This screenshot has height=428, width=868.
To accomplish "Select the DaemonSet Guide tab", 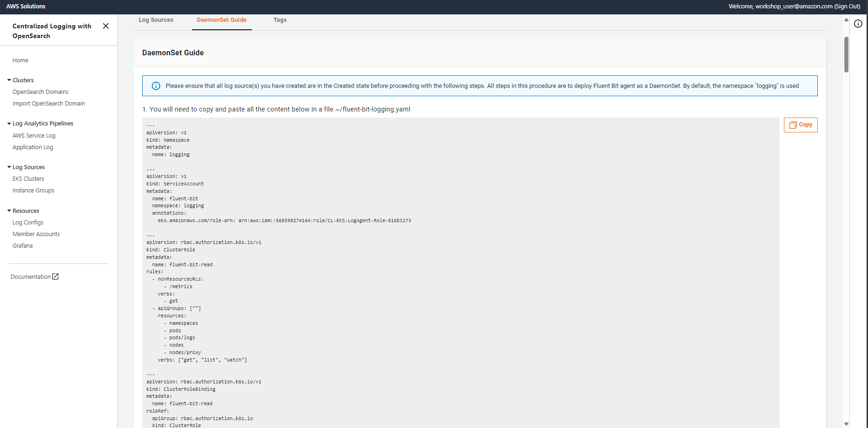I will (222, 20).
